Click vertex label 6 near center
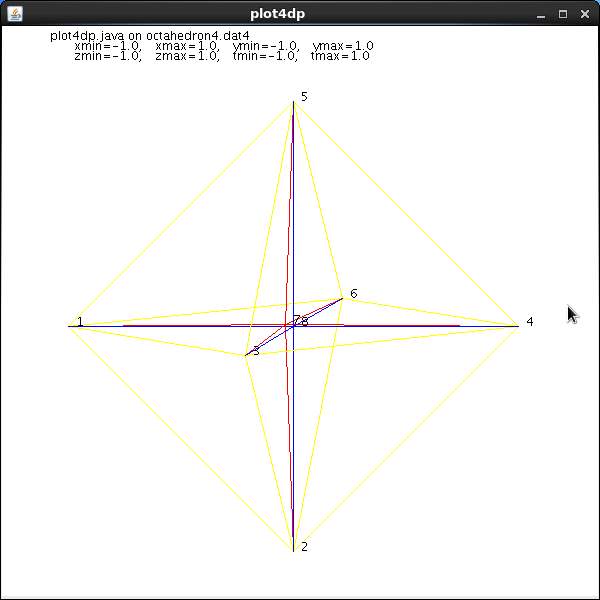 (x=354, y=293)
